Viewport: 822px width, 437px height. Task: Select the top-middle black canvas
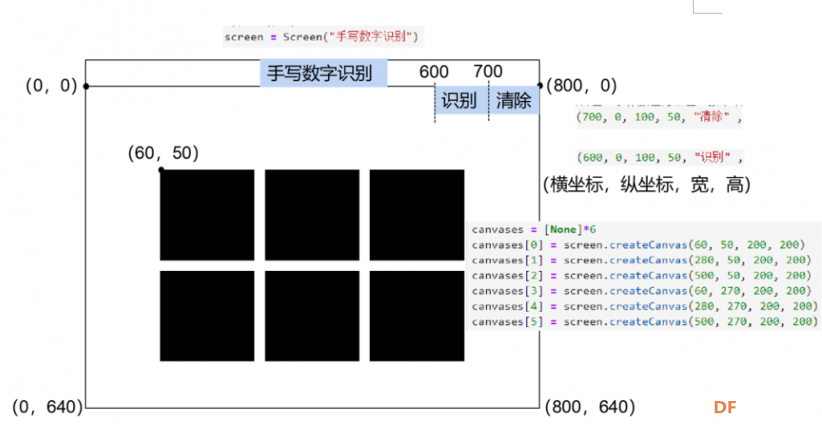click(312, 215)
